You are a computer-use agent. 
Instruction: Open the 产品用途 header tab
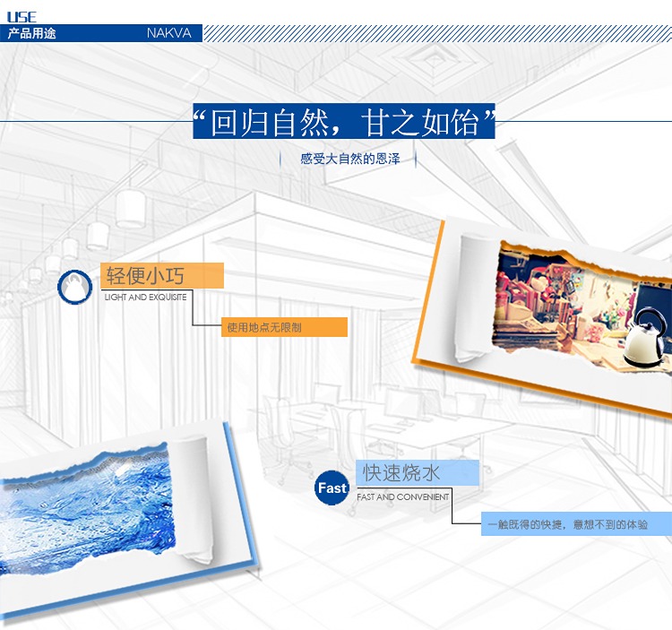click(x=32, y=34)
